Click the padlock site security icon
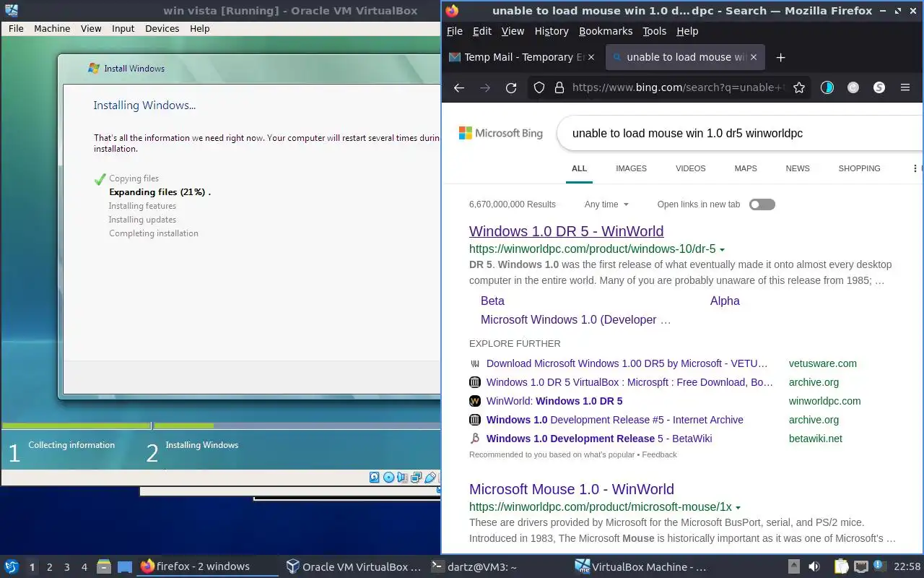Viewport: 924px width, 578px height. (x=559, y=87)
